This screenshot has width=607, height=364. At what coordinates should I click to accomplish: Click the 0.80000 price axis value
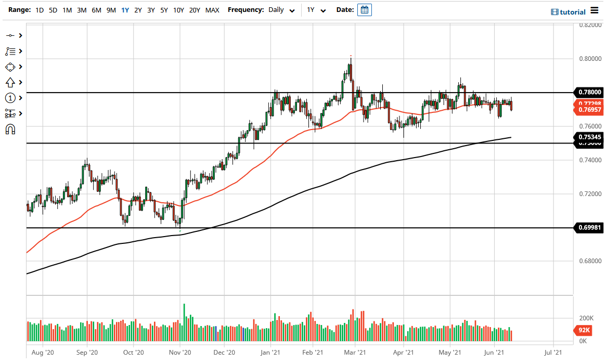(x=590, y=59)
